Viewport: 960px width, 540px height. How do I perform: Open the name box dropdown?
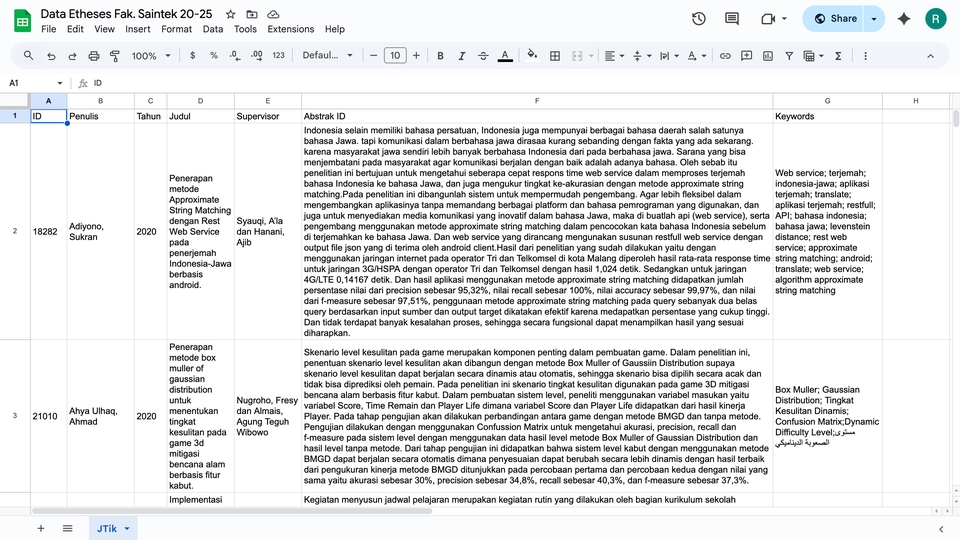(59, 83)
